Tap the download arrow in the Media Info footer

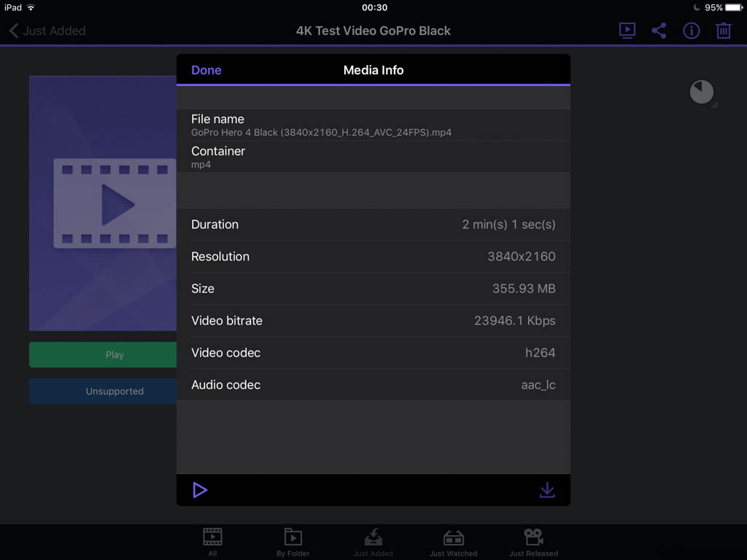pyautogui.click(x=547, y=490)
